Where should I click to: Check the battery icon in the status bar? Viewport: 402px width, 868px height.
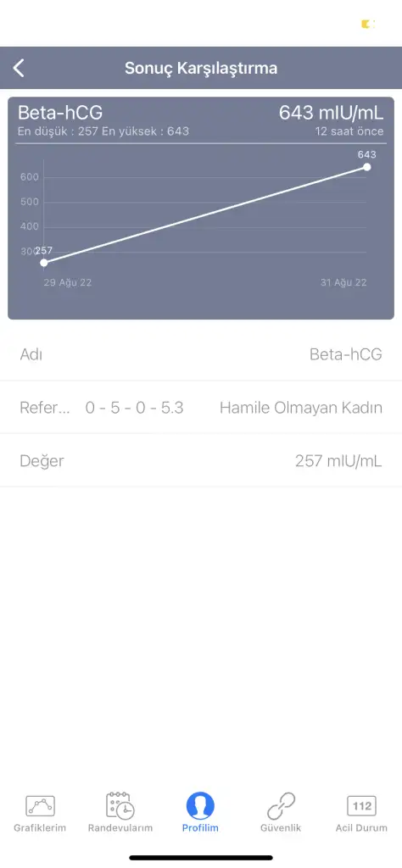point(368,24)
